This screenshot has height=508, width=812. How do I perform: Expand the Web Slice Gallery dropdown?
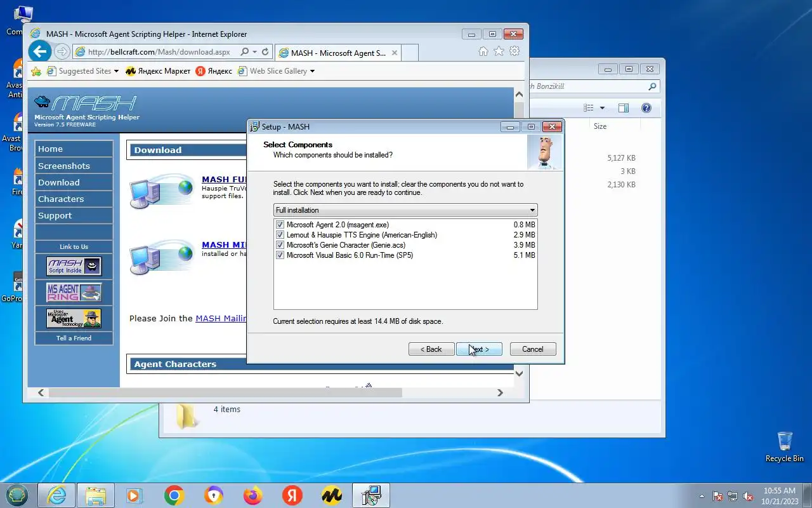pos(312,71)
